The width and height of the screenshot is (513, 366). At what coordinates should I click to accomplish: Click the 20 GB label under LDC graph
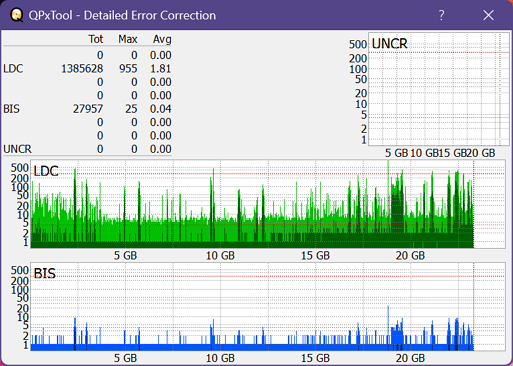click(x=410, y=256)
